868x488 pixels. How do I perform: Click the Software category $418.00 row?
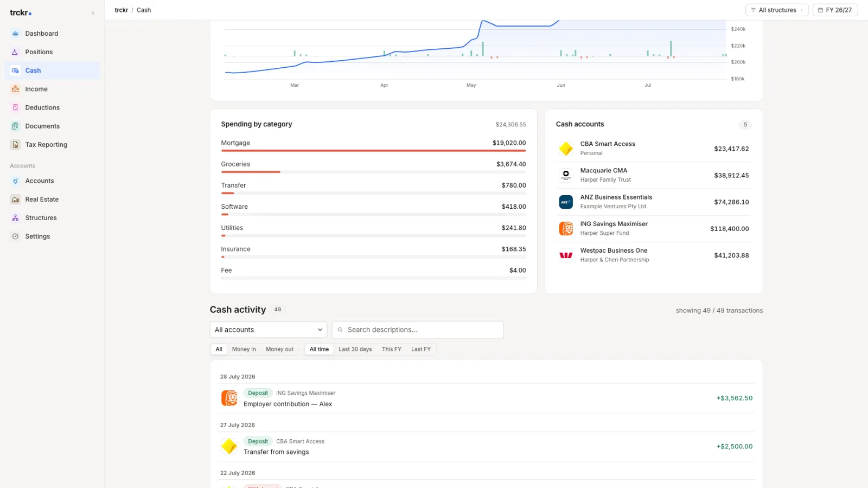click(373, 209)
